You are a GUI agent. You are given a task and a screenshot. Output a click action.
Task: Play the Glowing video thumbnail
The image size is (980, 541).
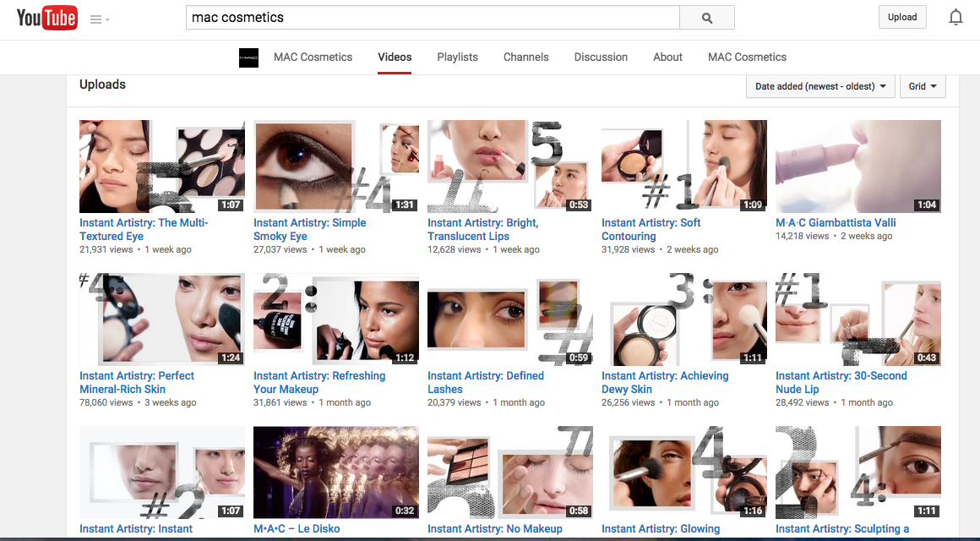click(683, 473)
